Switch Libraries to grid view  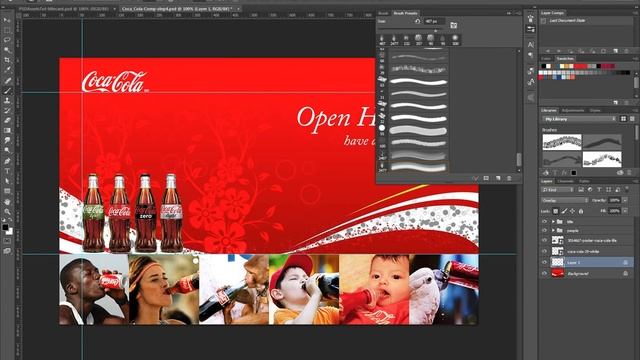tap(623, 119)
